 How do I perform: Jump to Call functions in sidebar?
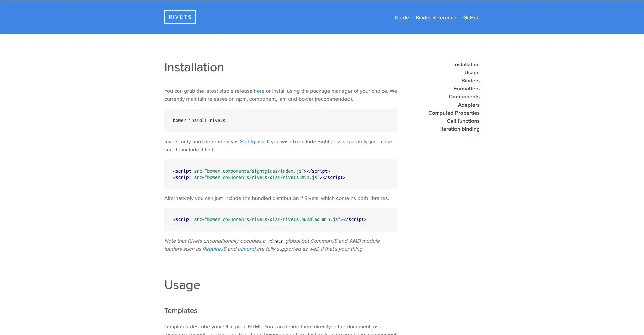pyautogui.click(x=463, y=121)
